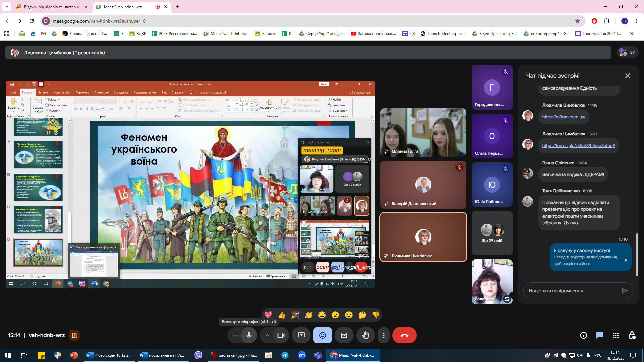Open the forms.gle link in chat
Image resolution: width=644 pixels, height=362 pixels.
point(579,145)
